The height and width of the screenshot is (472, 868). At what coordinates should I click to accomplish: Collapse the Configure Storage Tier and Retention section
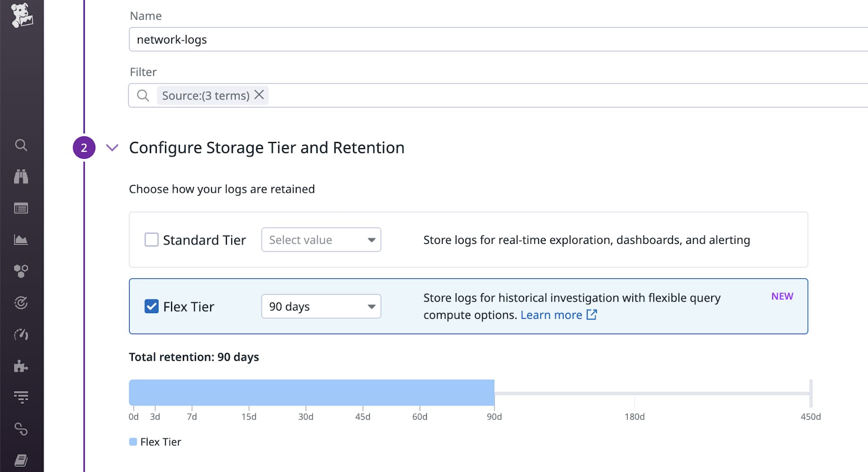click(x=112, y=148)
